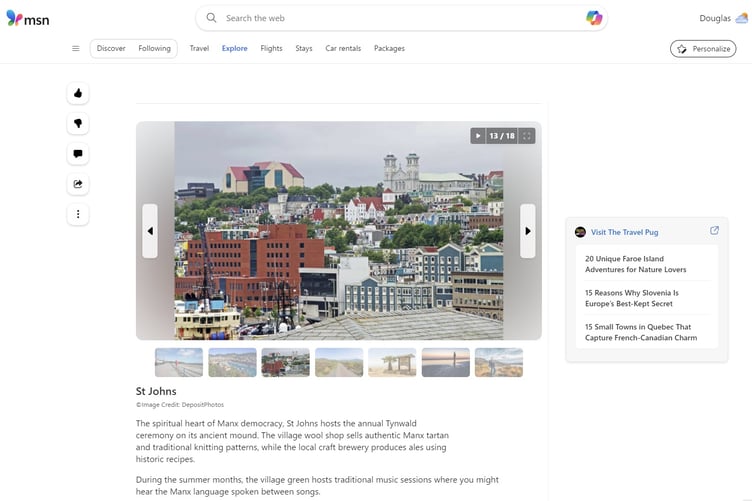Go to the next gallery slide

528,231
